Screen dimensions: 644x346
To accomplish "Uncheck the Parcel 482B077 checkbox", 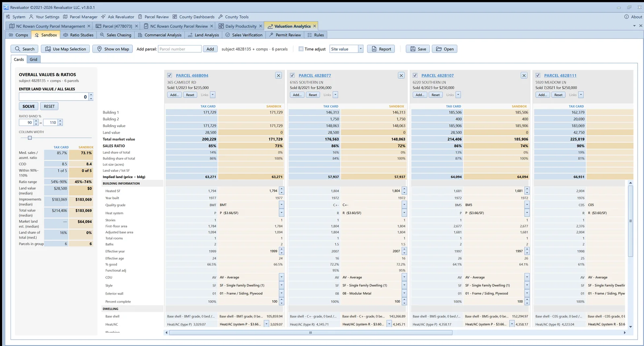I will click(292, 75).
